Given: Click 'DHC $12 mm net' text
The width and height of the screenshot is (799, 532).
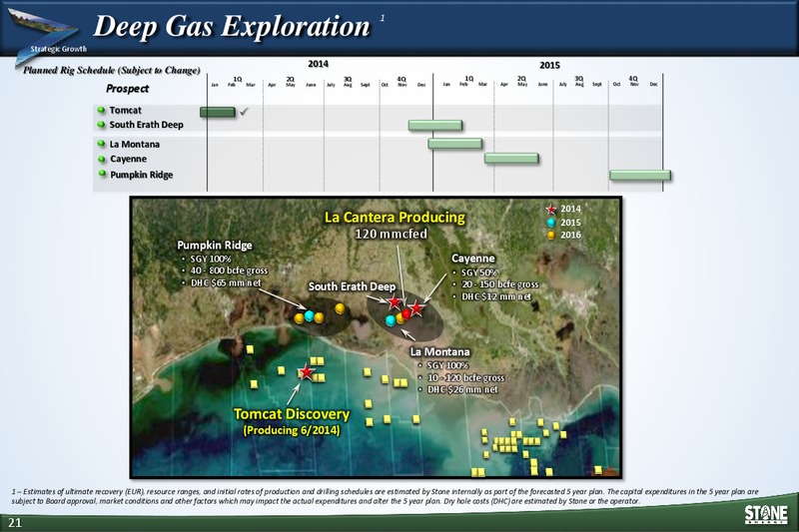Looking at the screenshot, I should (496, 296).
